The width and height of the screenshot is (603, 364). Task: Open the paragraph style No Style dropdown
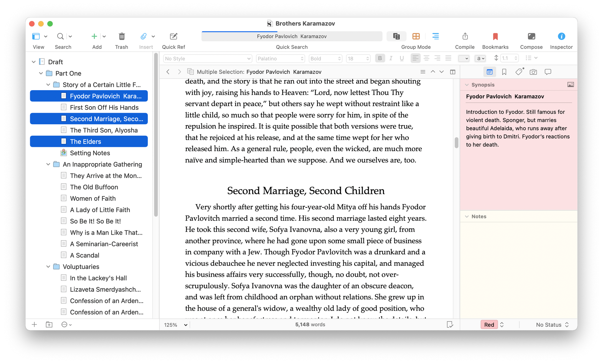tap(207, 59)
